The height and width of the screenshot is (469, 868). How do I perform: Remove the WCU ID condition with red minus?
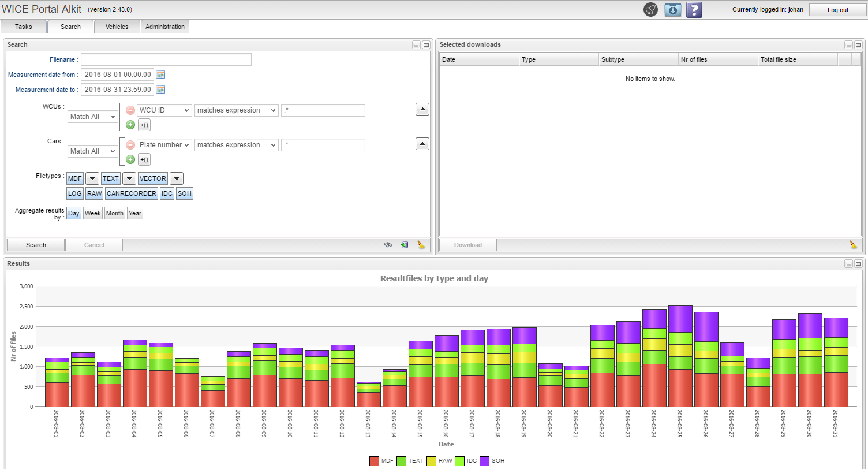130,110
